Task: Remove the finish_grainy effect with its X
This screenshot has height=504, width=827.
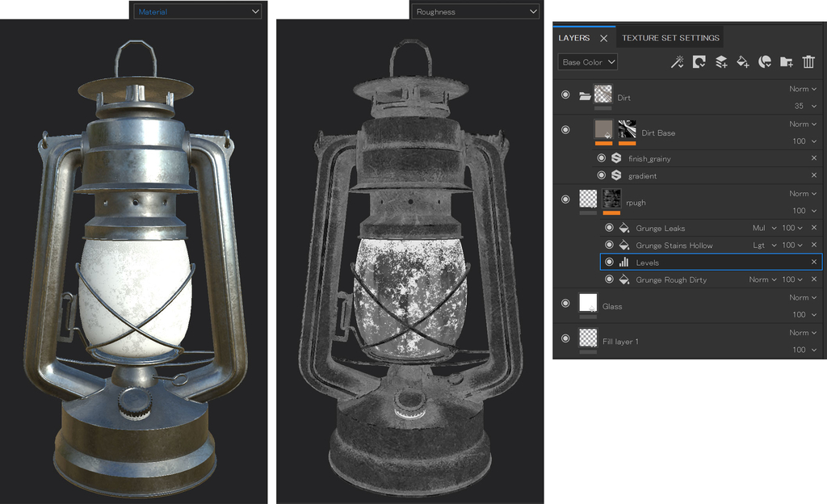Action: [814, 157]
